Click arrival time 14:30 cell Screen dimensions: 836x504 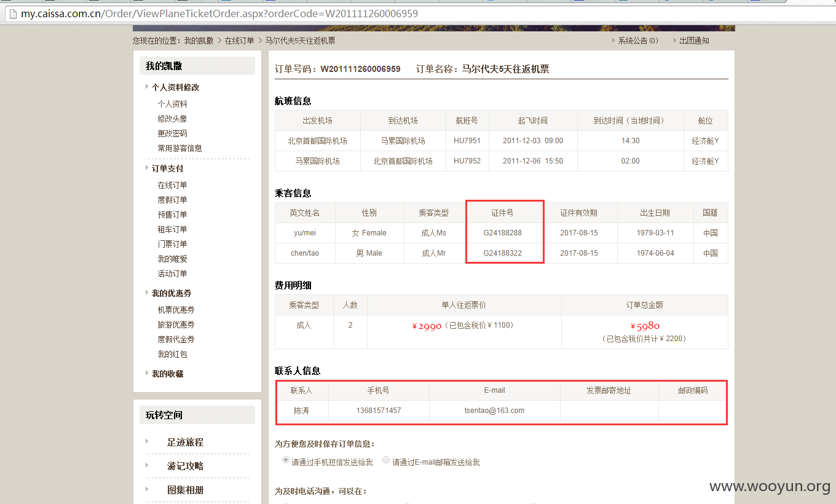631,141
